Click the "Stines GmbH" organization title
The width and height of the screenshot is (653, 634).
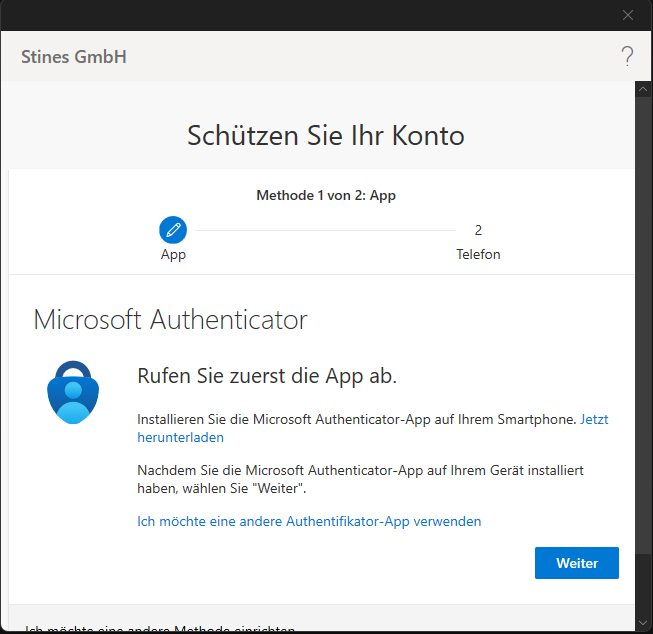pos(74,57)
